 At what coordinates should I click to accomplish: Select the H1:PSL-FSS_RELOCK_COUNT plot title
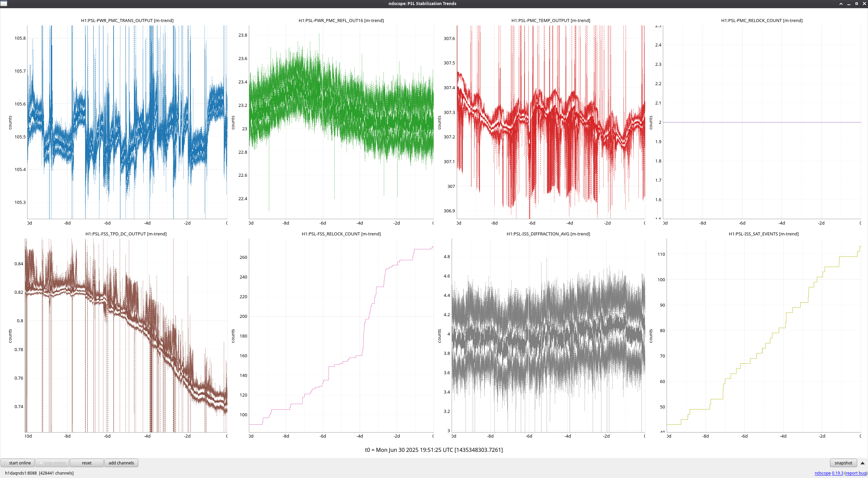tap(341, 234)
